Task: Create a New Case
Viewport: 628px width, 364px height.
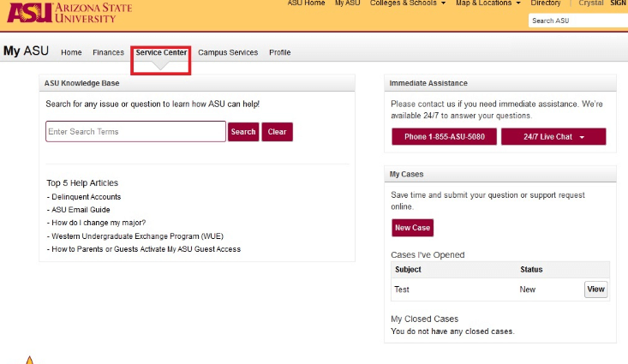Action: 412,228
